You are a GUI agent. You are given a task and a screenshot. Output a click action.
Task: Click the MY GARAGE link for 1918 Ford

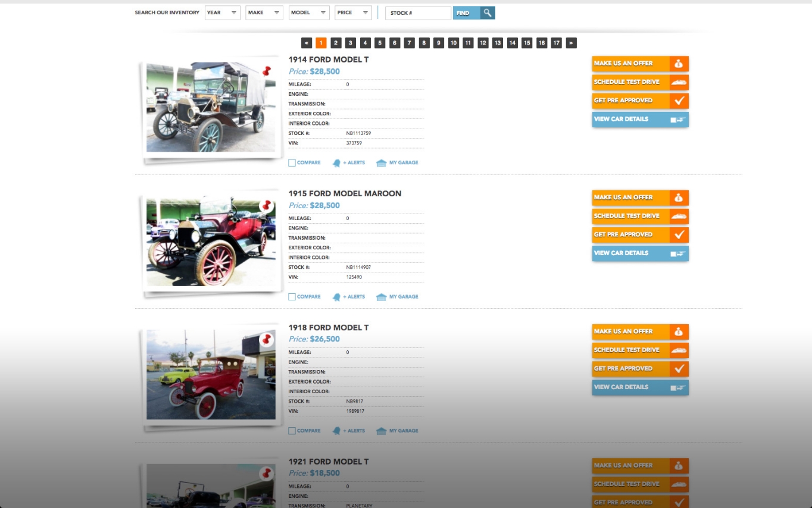(x=404, y=431)
